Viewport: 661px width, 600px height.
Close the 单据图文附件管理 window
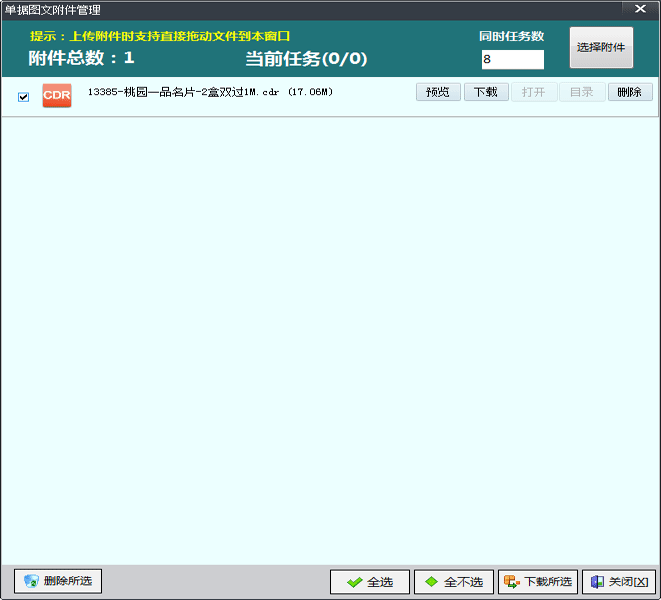pos(640,9)
